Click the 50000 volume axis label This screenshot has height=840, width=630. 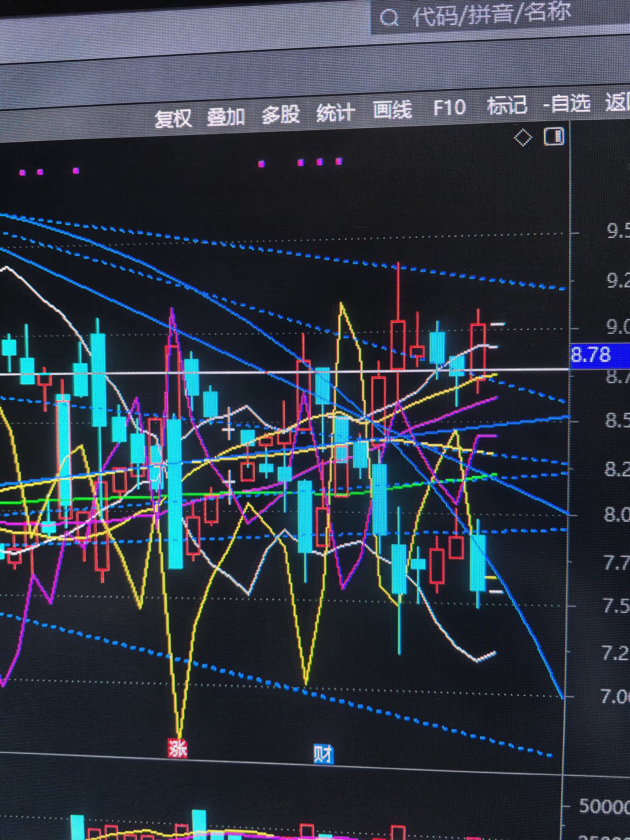pyautogui.click(x=604, y=806)
